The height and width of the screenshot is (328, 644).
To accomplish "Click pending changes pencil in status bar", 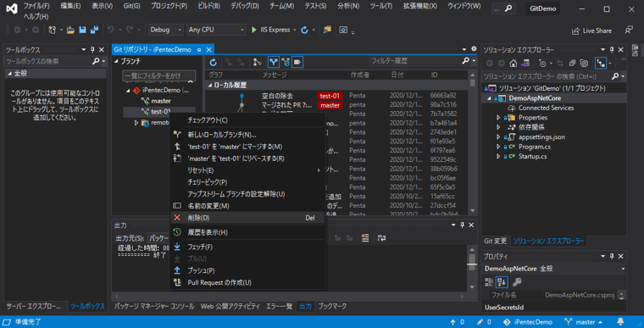I will [x=484, y=322].
